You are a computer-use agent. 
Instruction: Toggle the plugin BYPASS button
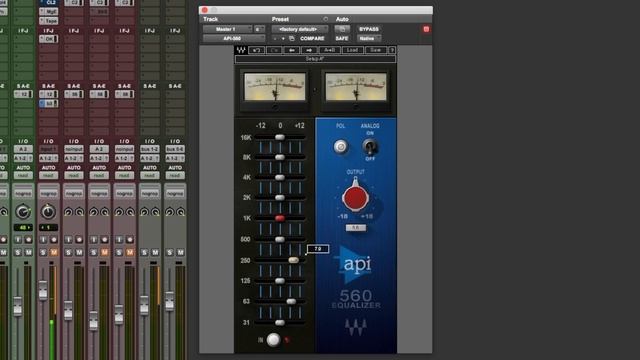coord(369,29)
